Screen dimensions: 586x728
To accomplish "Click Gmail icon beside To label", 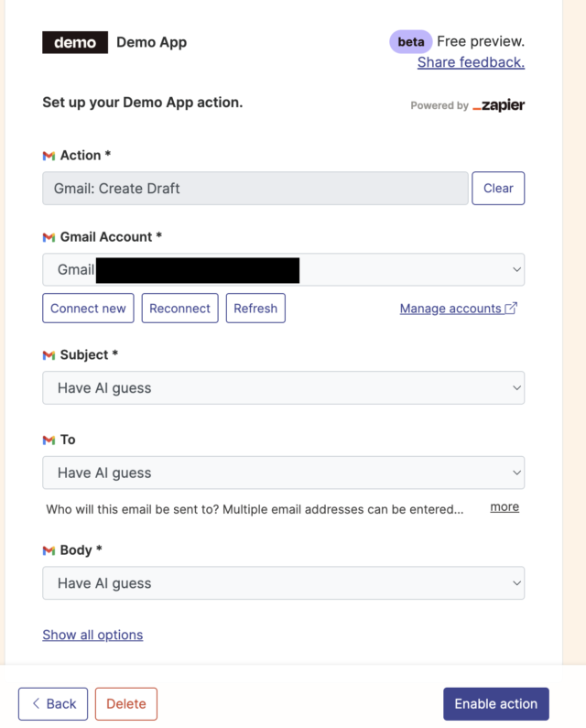I will (49, 440).
